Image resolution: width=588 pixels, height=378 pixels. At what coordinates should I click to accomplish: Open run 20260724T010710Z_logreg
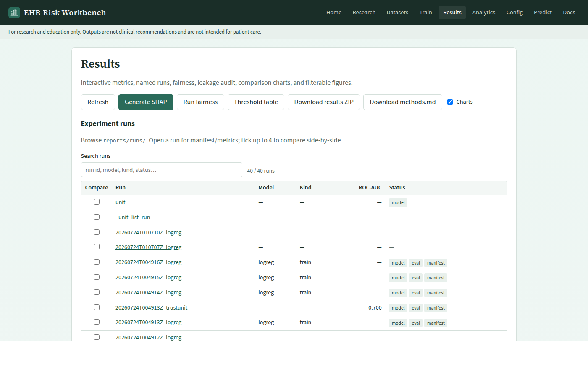149,233
